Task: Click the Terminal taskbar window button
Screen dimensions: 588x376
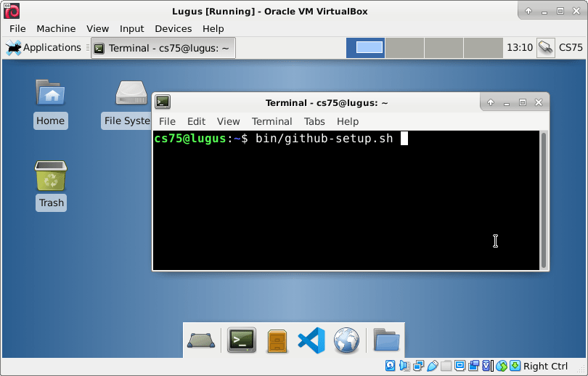Action: (x=163, y=48)
